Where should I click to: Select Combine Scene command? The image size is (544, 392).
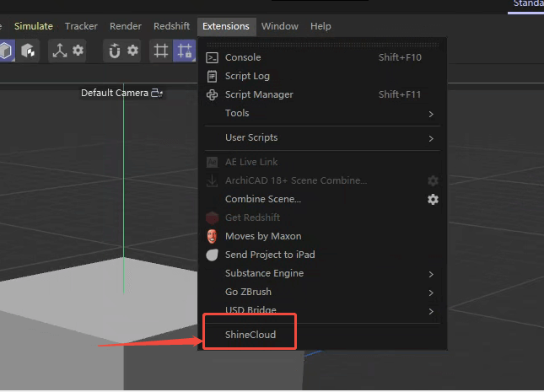click(263, 199)
